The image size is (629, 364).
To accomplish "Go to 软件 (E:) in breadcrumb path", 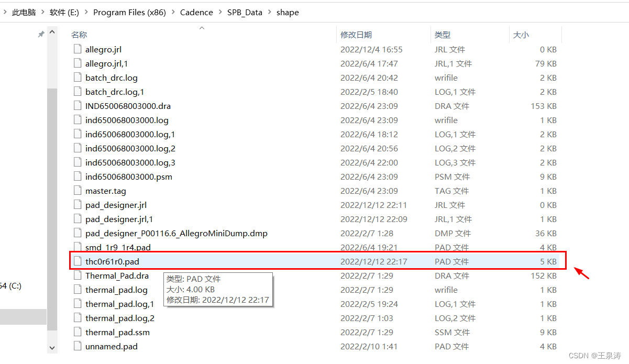I will click(64, 13).
